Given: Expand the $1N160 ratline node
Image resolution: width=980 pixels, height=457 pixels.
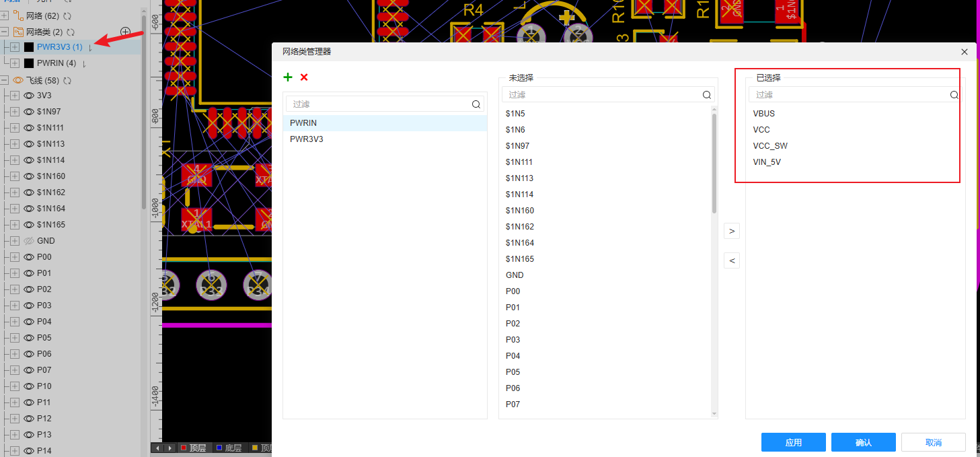Looking at the screenshot, I should point(15,176).
